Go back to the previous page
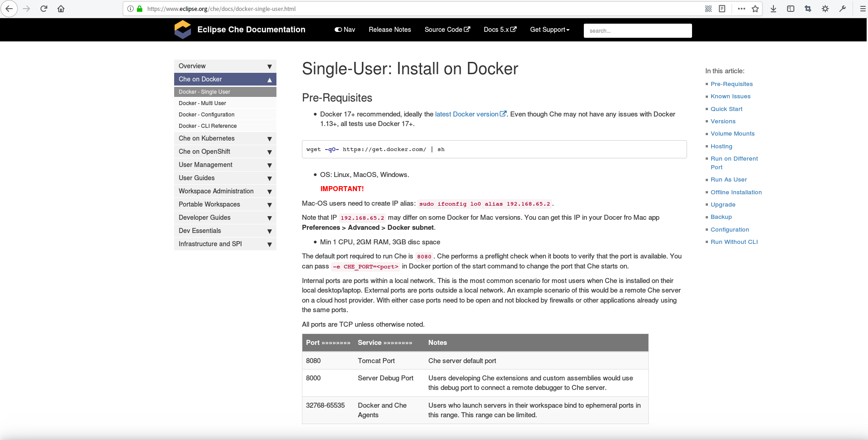Image resolution: width=868 pixels, height=440 pixels. [9, 9]
